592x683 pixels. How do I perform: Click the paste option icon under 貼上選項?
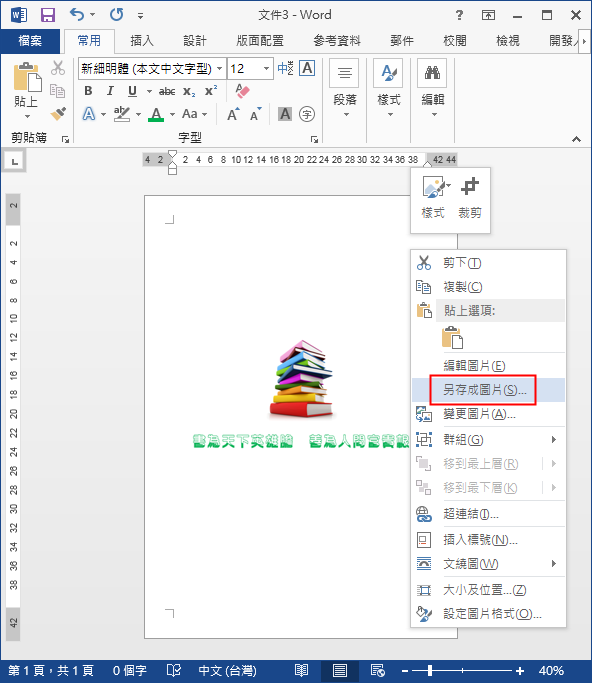coord(453,338)
